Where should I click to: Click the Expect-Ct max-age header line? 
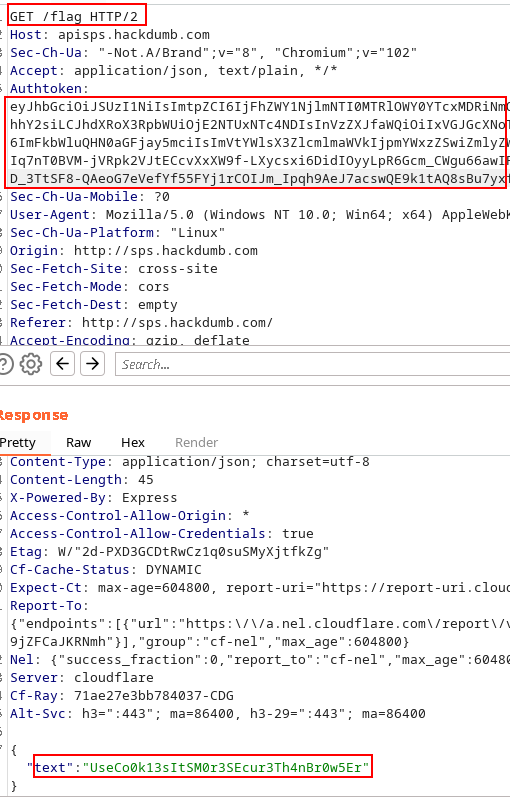pos(260,588)
